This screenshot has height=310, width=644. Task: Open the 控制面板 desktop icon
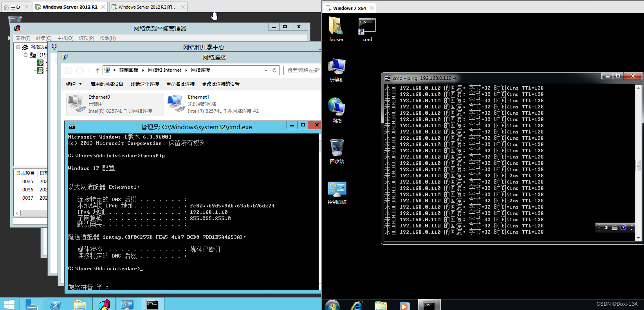[x=337, y=193]
